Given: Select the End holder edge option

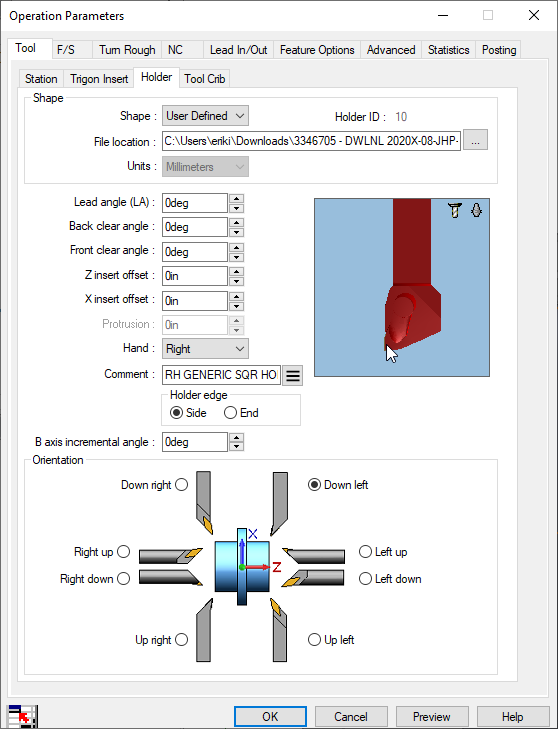Looking at the screenshot, I should 241,413.
